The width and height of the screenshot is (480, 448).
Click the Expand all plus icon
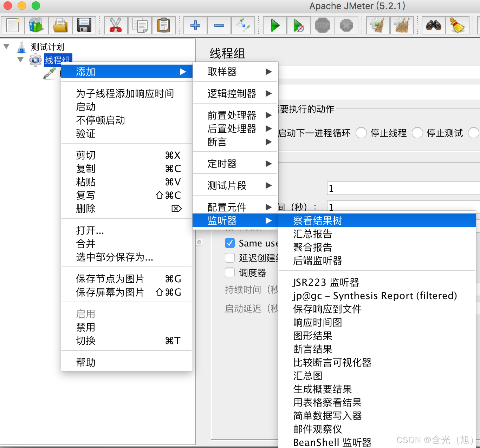click(x=195, y=25)
